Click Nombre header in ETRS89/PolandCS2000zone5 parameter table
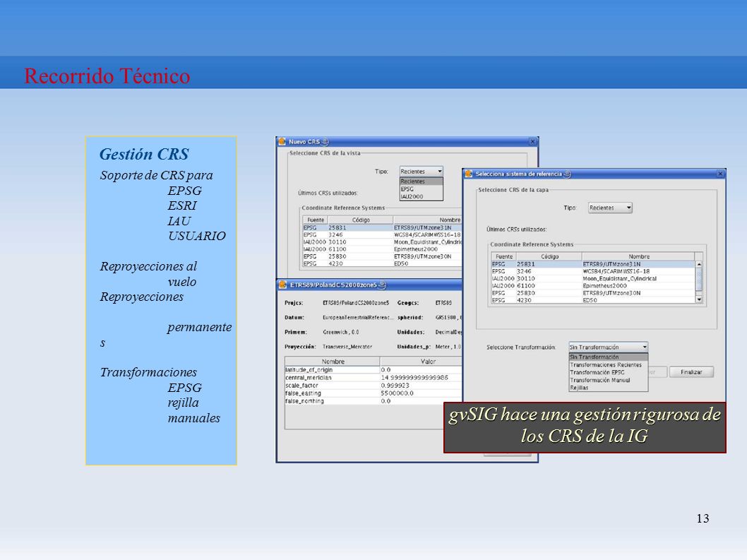Screen dimensions: 747x560 pyautogui.click(x=333, y=362)
